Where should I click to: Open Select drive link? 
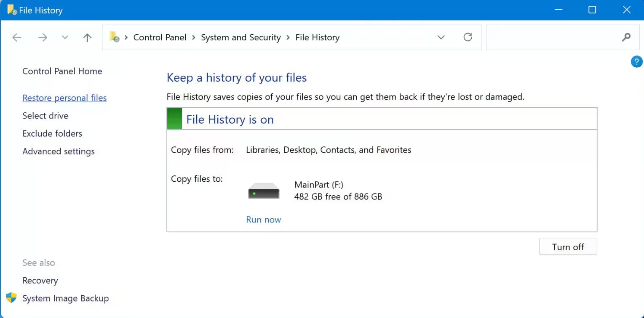point(45,116)
